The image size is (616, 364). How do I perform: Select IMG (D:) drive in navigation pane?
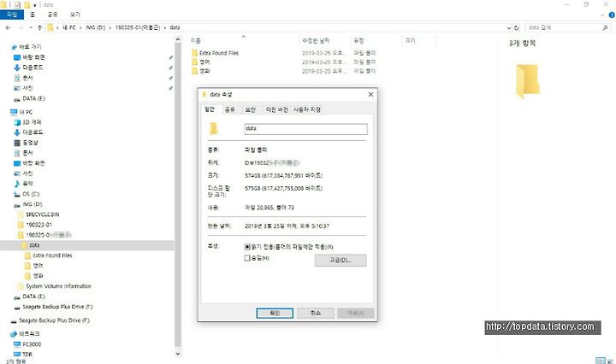28,204
